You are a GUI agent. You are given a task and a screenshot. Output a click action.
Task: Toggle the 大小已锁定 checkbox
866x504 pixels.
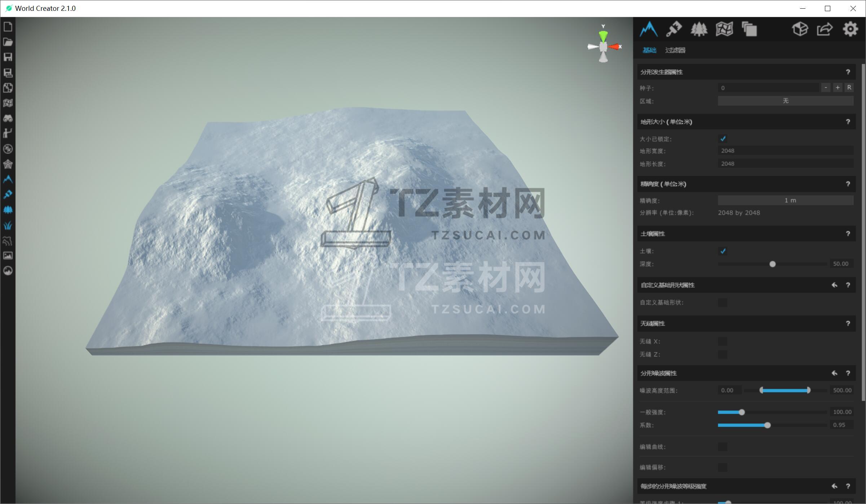(723, 139)
